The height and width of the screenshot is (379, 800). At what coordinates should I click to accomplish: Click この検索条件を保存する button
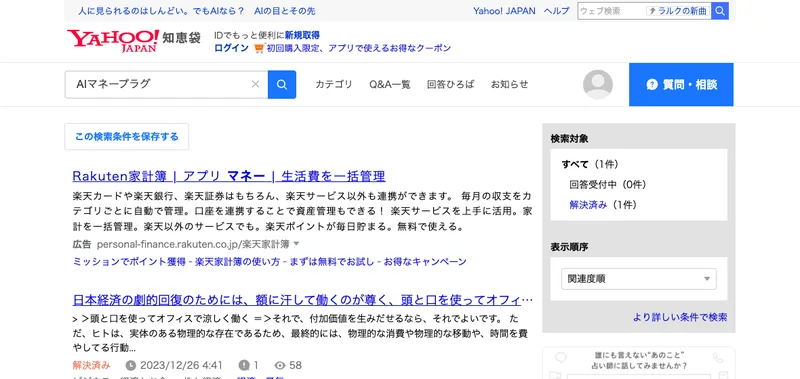coord(127,137)
